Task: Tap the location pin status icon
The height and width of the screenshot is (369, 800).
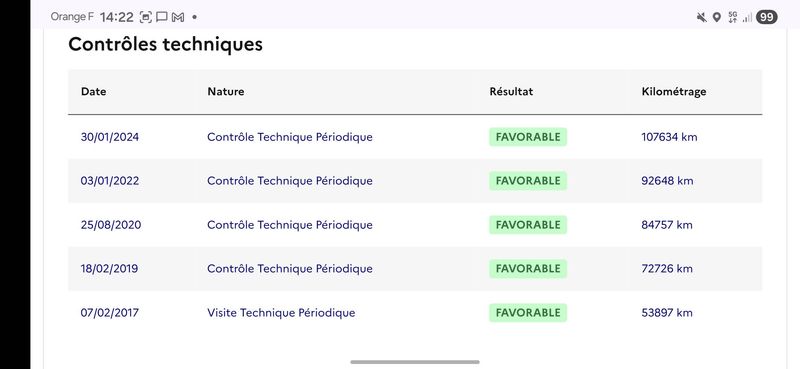Action: [x=717, y=17]
